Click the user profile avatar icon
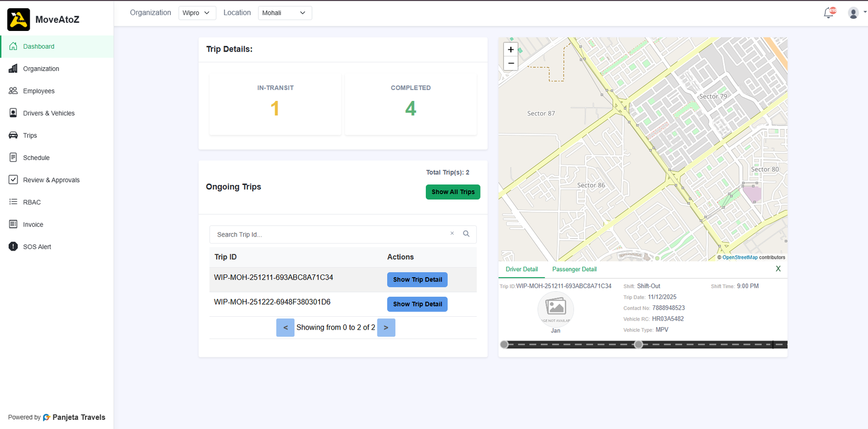Viewport: 868px width, 429px height. coord(853,13)
